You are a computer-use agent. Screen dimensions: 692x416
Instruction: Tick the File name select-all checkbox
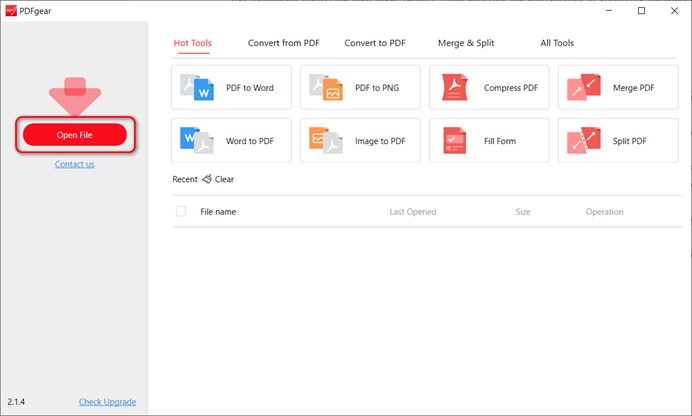point(181,211)
